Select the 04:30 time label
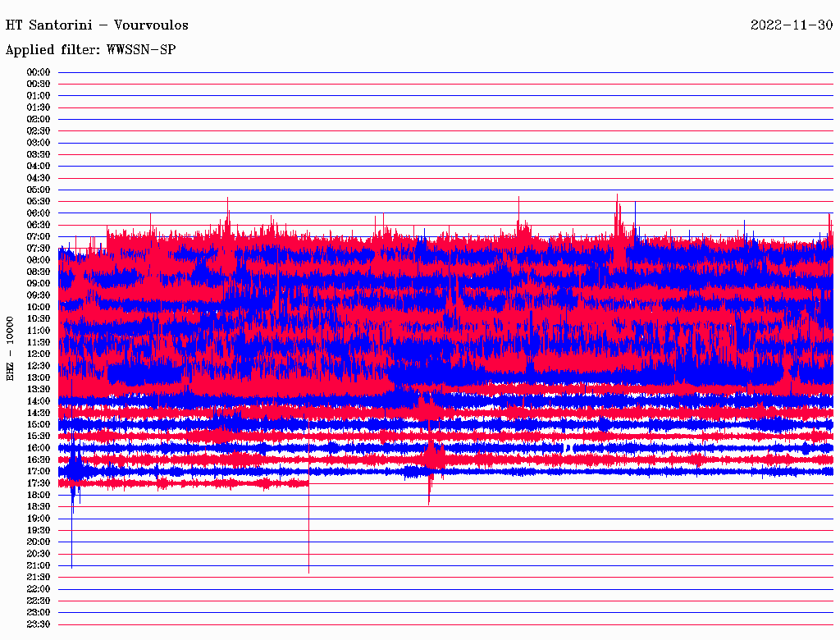 pyautogui.click(x=39, y=178)
